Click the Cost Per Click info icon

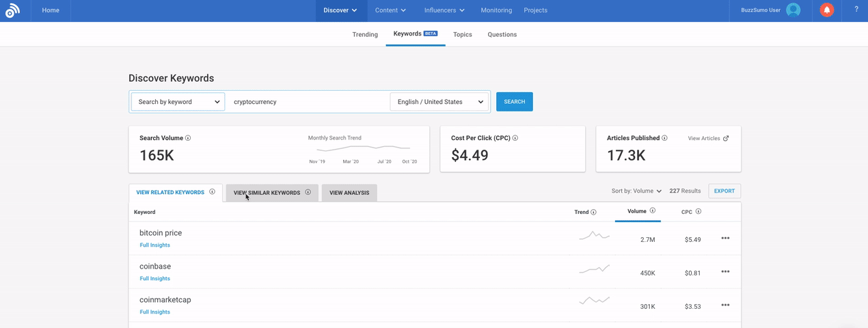pyautogui.click(x=515, y=138)
